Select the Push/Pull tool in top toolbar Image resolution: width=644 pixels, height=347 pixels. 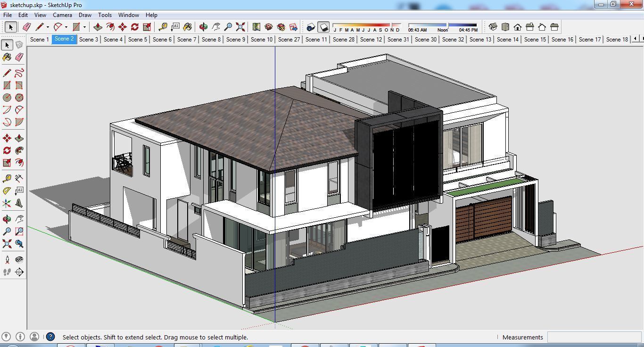98,27
